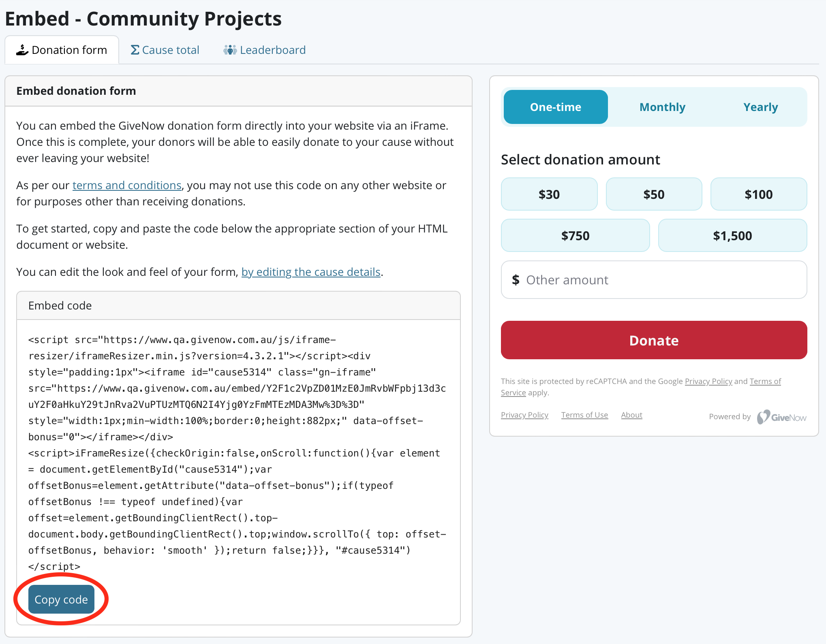Click the Donation form hand icon

coord(23,49)
